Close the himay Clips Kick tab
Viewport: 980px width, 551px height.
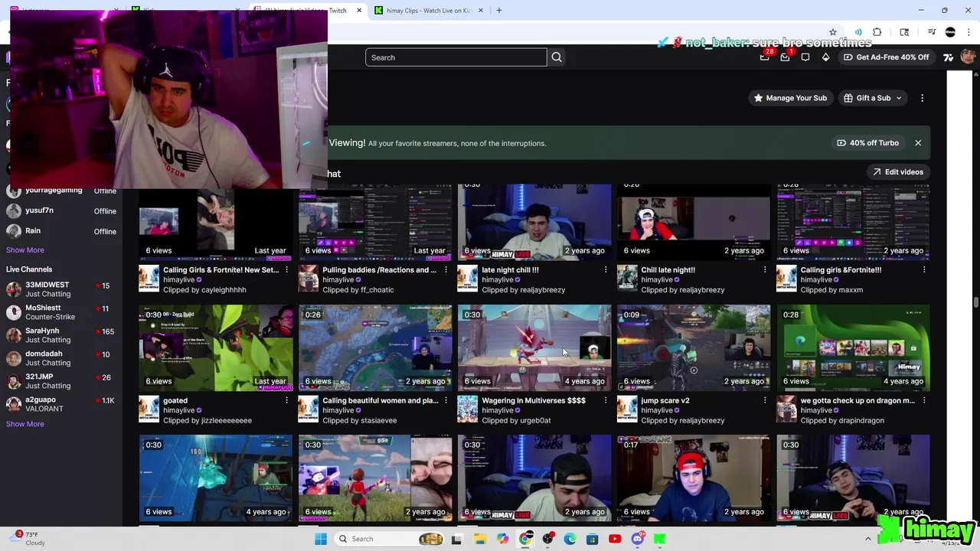481,11
